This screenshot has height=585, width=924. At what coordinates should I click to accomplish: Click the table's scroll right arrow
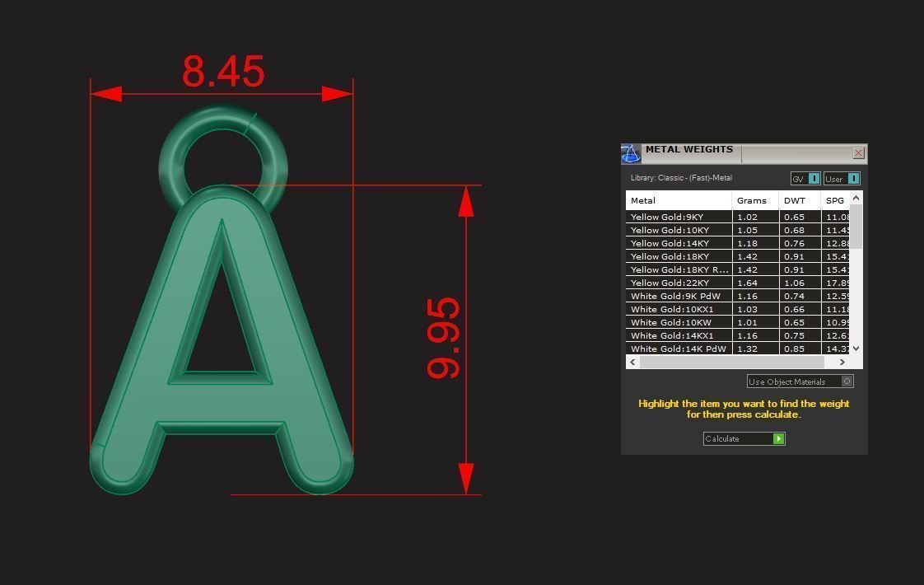tap(842, 362)
